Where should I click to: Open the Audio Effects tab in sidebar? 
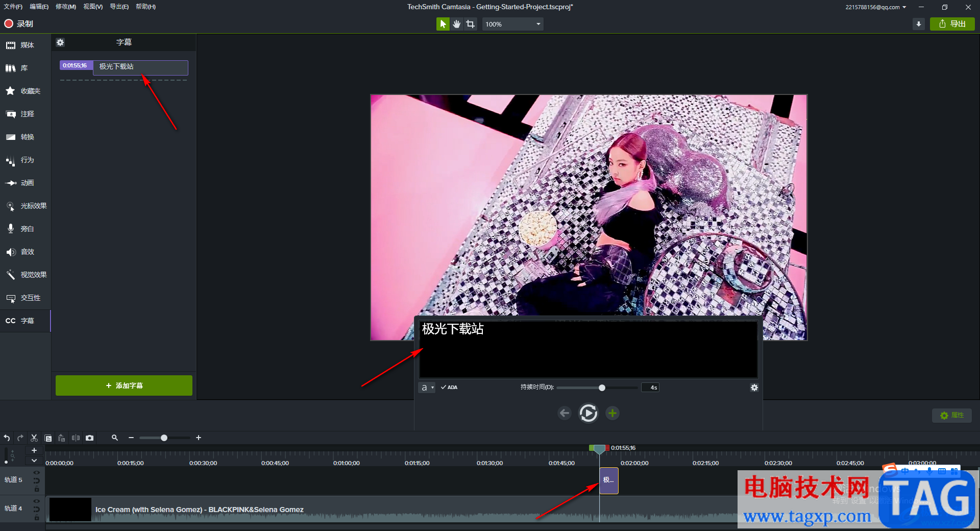[26, 252]
